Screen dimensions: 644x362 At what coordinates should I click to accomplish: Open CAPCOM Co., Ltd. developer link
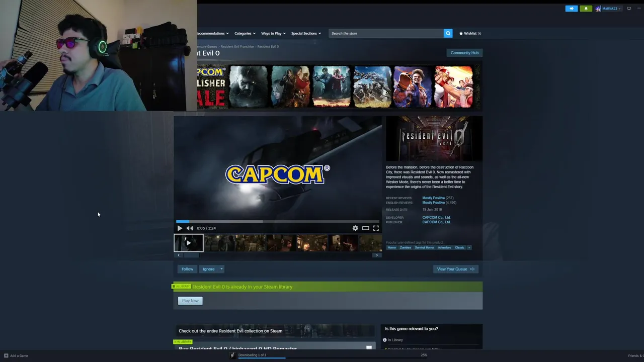click(x=436, y=218)
